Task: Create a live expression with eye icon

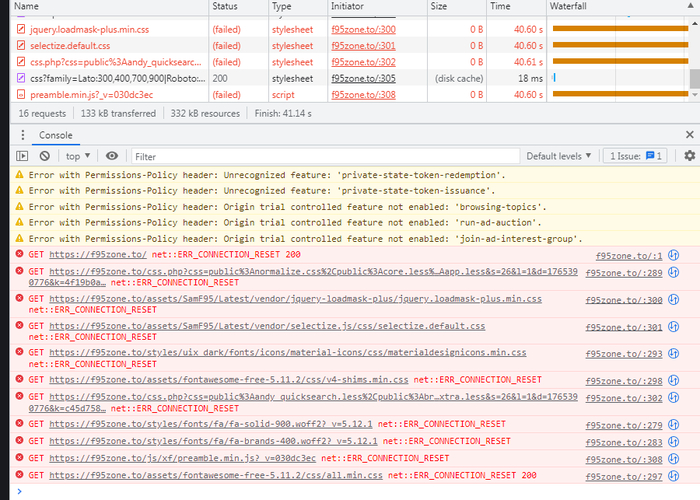Action: point(112,156)
